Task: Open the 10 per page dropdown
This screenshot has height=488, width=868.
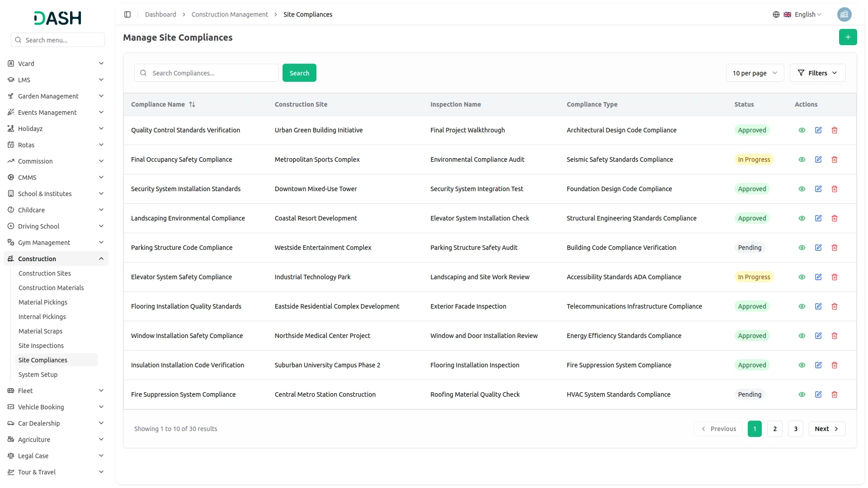Action: click(x=755, y=73)
